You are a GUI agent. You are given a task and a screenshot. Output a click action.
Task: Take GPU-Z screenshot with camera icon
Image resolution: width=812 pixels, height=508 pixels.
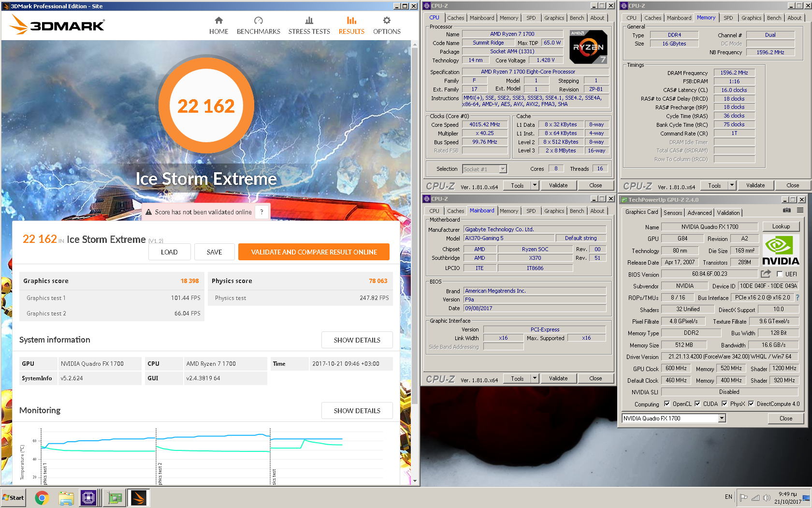[787, 210]
